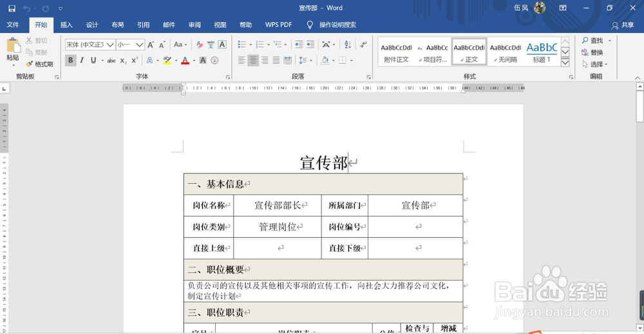The height and width of the screenshot is (334, 644).
Task: Toggle justify paragraph alignment
Action: tap(276, 61)
